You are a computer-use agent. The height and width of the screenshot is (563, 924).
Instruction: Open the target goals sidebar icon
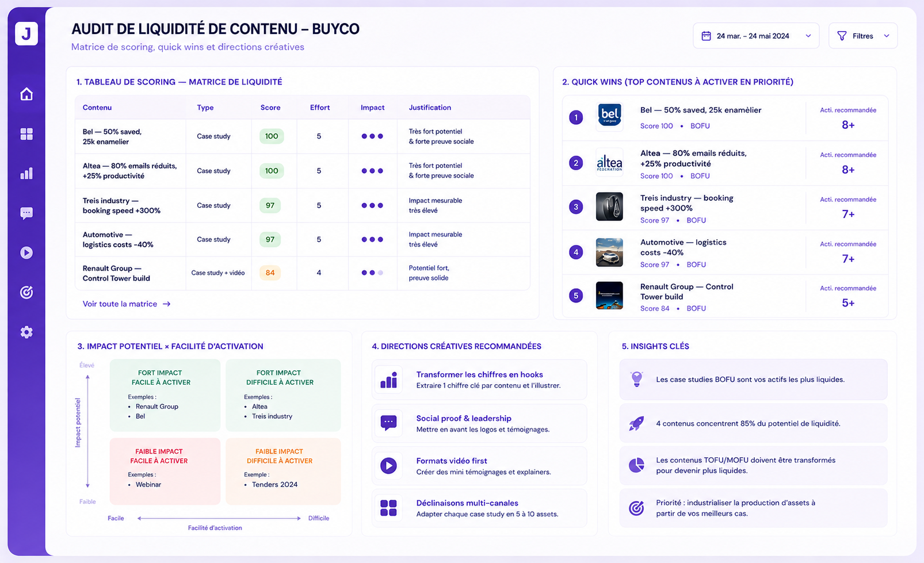(26, 292)
